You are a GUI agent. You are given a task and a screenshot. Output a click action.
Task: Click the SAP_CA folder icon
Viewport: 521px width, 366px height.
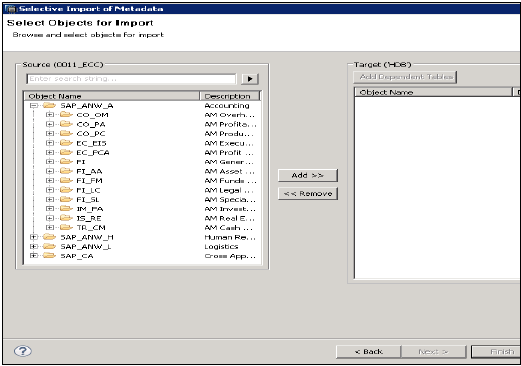pos(49,256)
